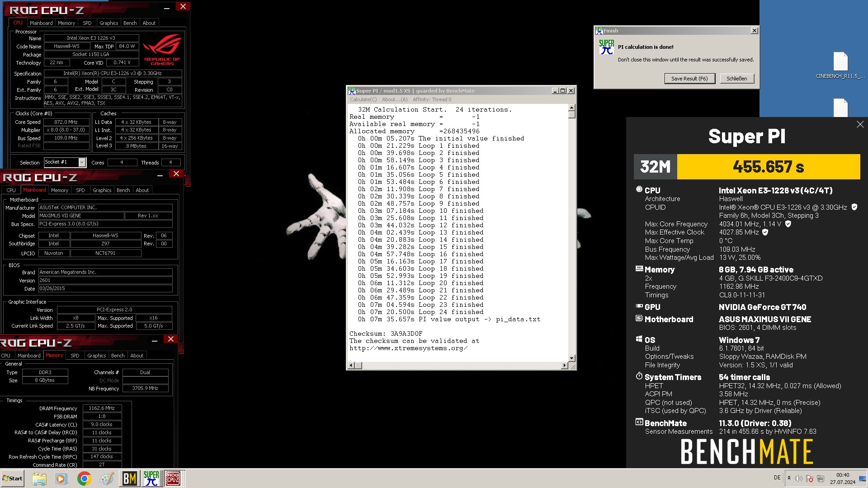
Task: Click the Core Speed value 872.0 MHz
Action: coord(66,122)
